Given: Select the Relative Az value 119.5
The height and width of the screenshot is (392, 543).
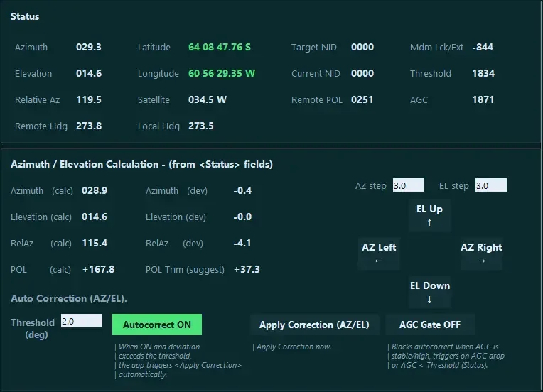Looking at the screenshot, I should (x=89, y=99).
